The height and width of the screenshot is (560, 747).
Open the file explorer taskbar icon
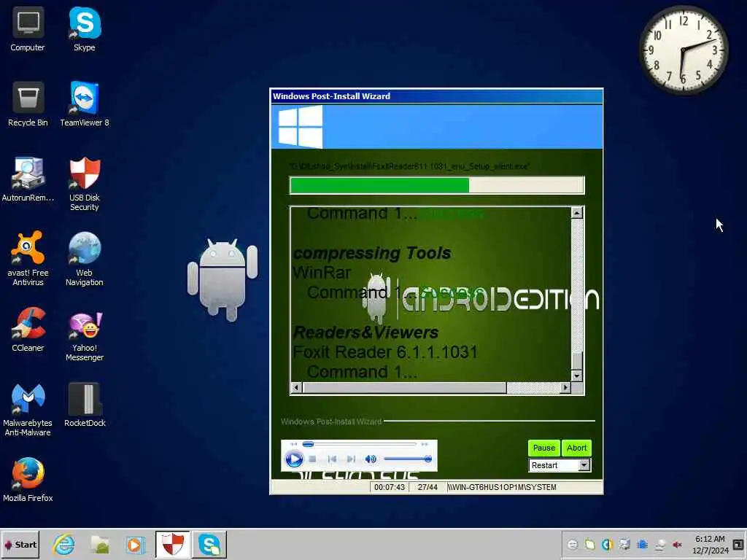(x=100, y=544)
